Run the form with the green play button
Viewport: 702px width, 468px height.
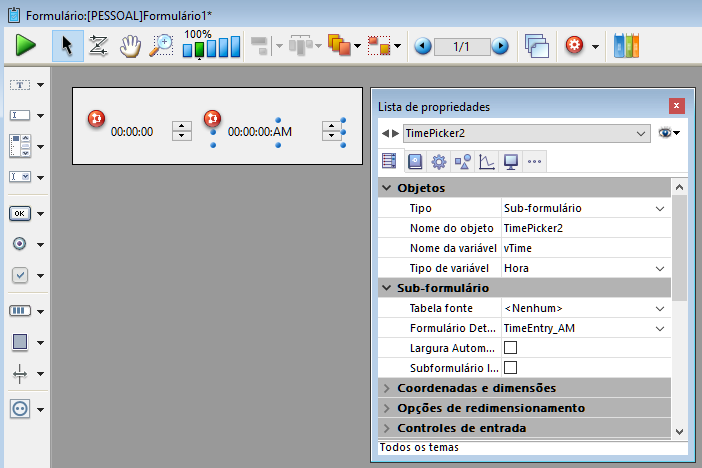[26, 45]
